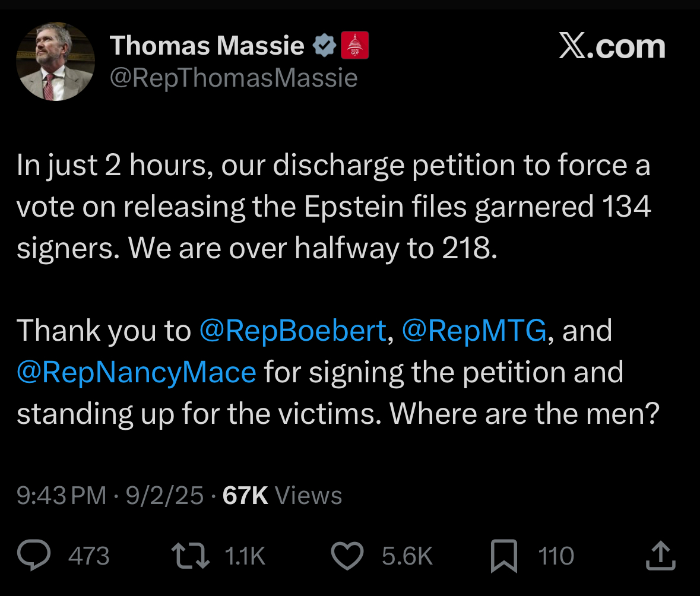
Task: Click the 473 replies count
Action: tap(89, 556)
